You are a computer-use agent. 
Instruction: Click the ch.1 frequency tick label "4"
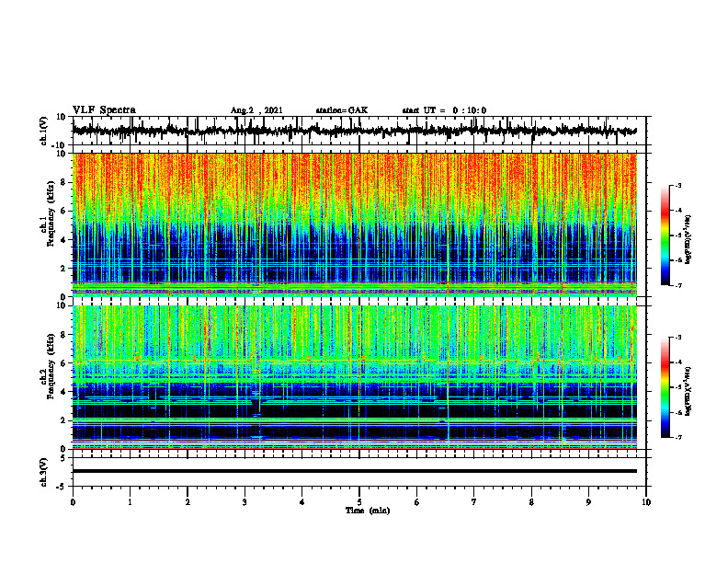(x=63, y=240)
